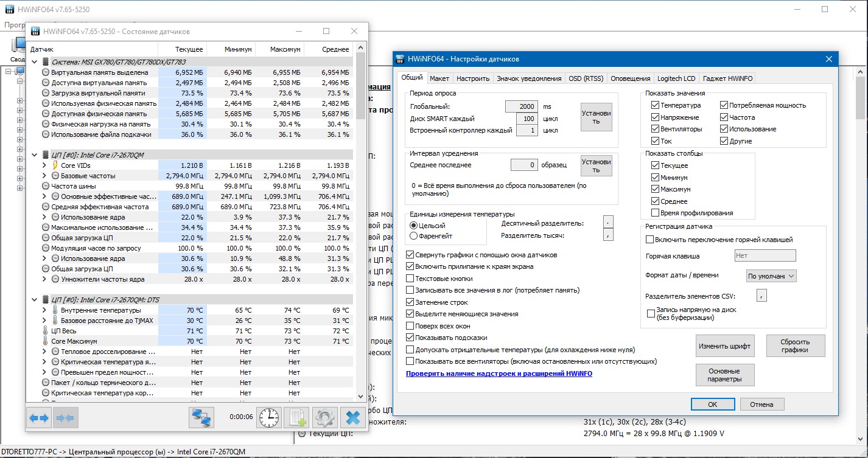
Task: Follow the Проверить наличие надстроек link
Action: [499, 373]
